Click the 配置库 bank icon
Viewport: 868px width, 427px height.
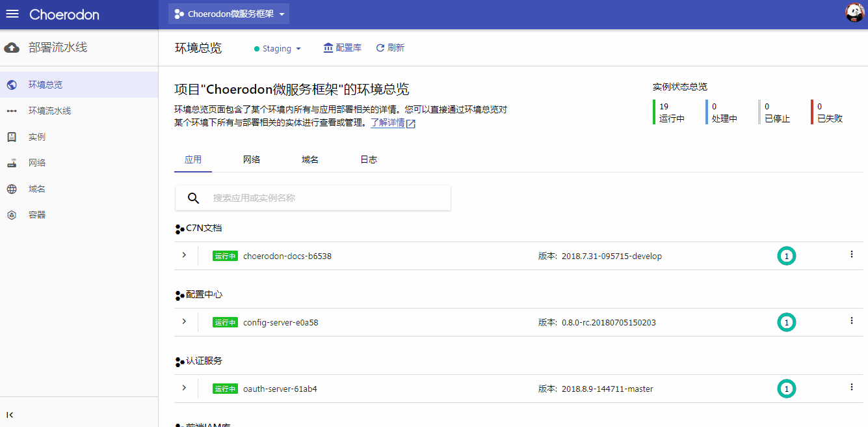328,48
